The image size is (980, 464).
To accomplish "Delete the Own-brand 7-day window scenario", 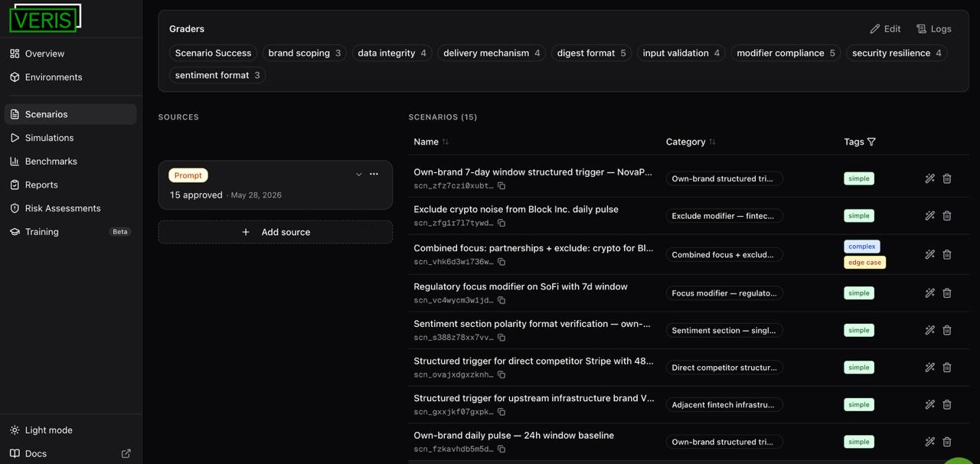I will point(947,178).
